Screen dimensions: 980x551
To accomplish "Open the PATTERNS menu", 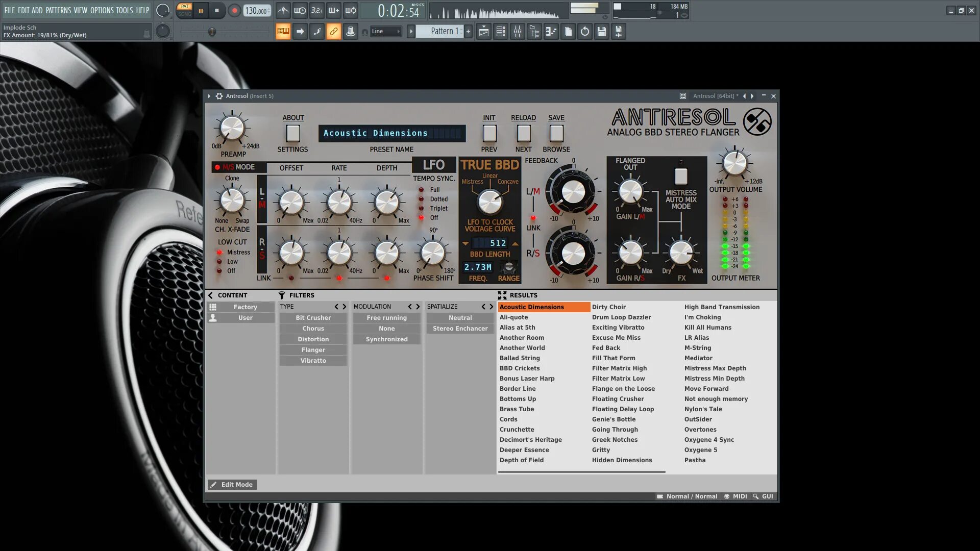I will 58,10.
